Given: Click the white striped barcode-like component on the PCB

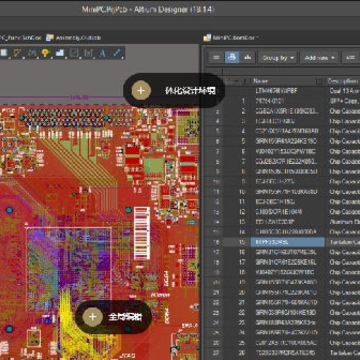Looking at the screenshot, I should tap(142, 233).
